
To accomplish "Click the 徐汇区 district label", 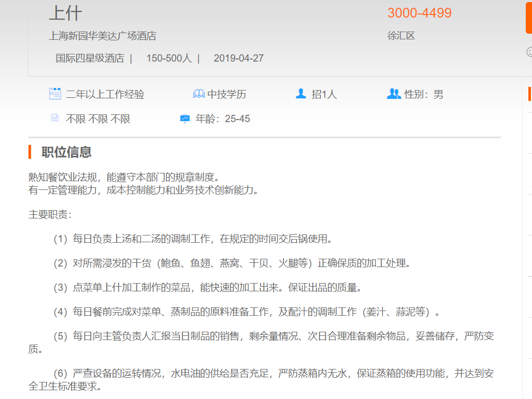I will click(401, 36).
